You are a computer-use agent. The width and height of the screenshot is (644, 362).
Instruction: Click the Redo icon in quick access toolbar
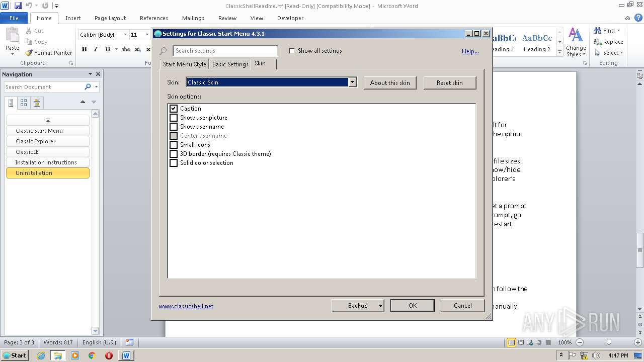click(45, 6)
